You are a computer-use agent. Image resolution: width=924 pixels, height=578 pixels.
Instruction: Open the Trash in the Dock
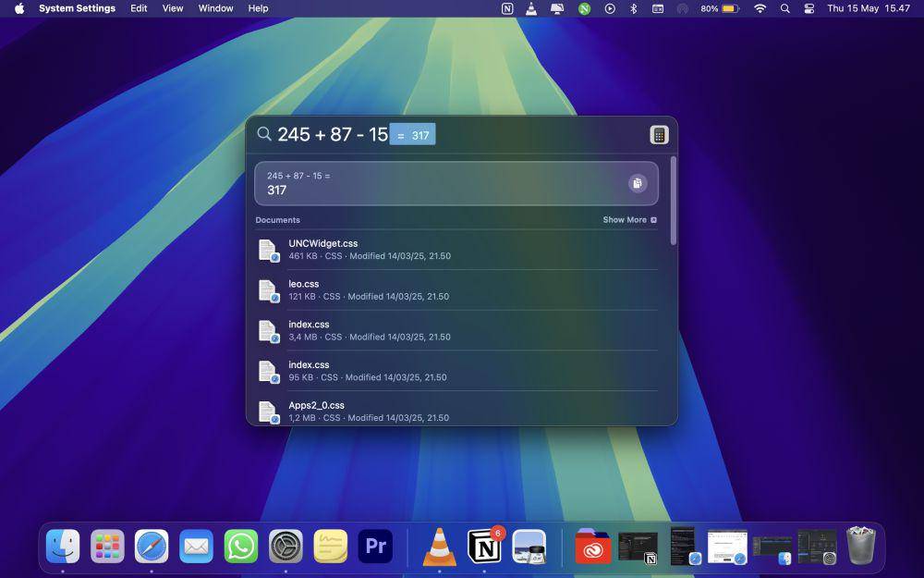(x=861, y=546)
